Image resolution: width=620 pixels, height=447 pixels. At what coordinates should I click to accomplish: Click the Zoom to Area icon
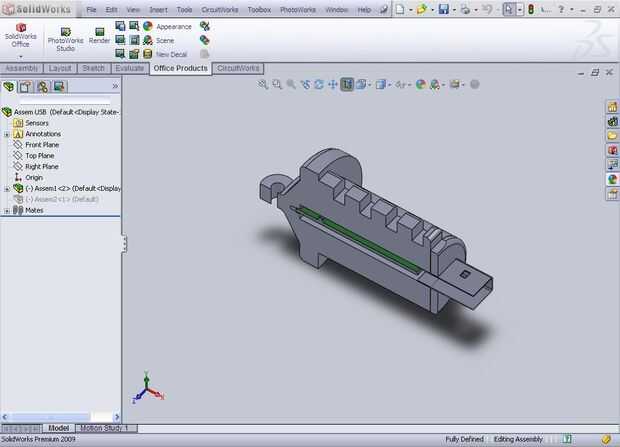(x=277, y=84)
